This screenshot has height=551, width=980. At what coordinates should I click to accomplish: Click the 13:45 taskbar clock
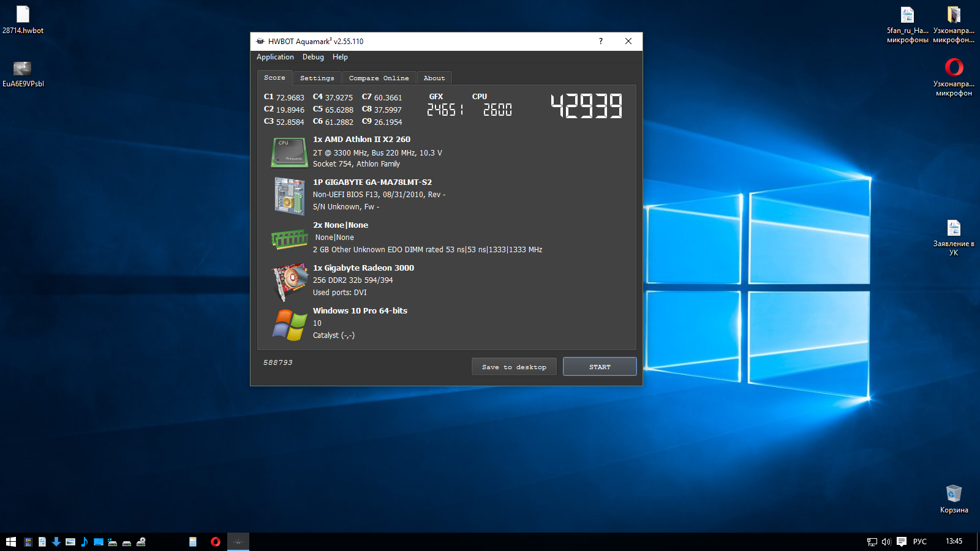(954, 541)
